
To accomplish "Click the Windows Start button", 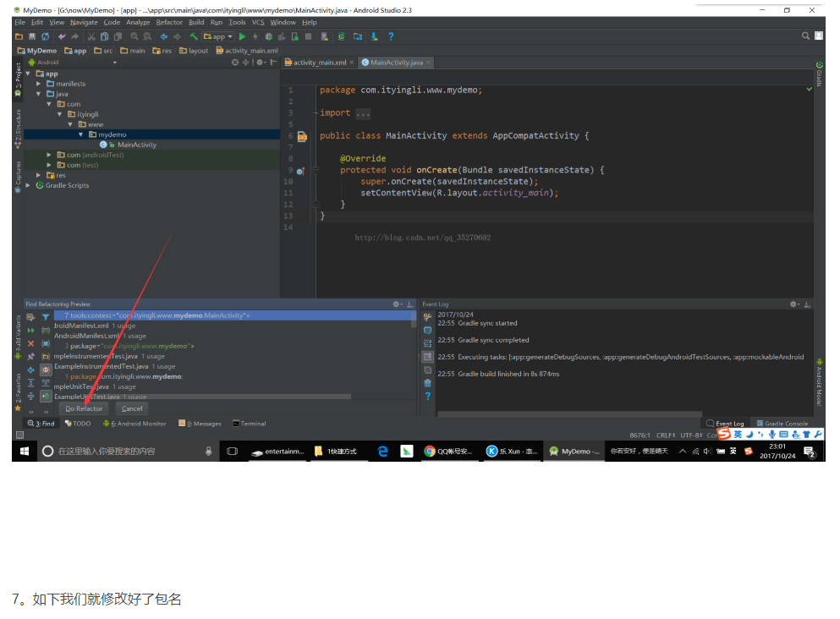I will (x=24, y=452).
